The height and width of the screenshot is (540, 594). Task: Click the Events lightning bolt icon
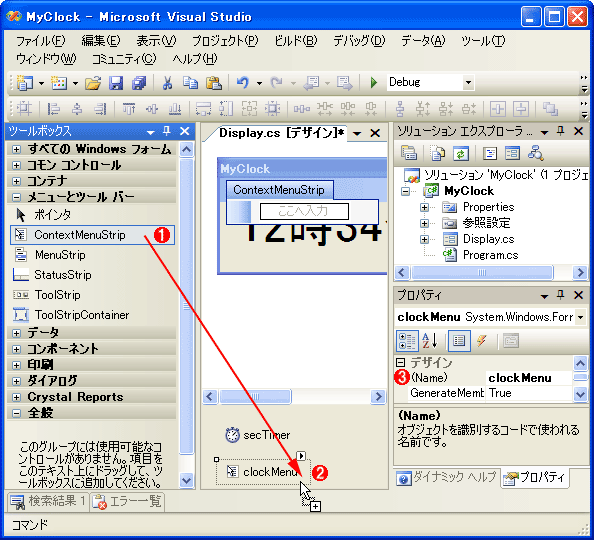point(481,340)
